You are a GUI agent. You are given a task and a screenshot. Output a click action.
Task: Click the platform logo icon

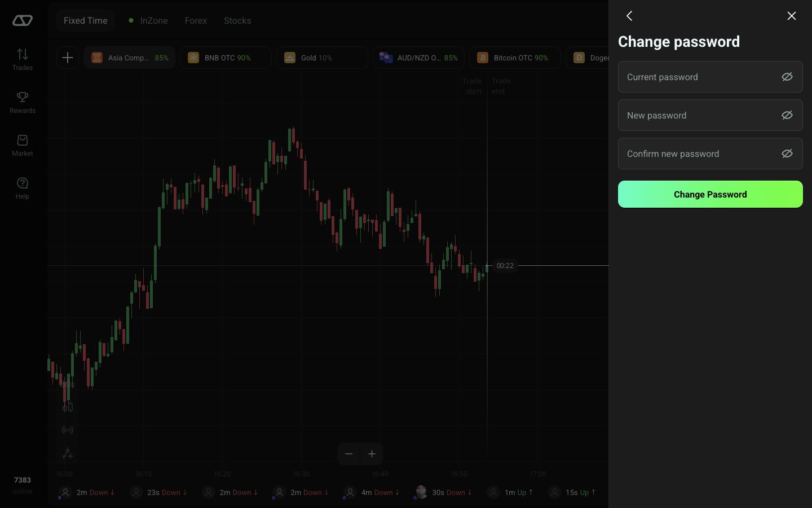(x=23, y=20)
